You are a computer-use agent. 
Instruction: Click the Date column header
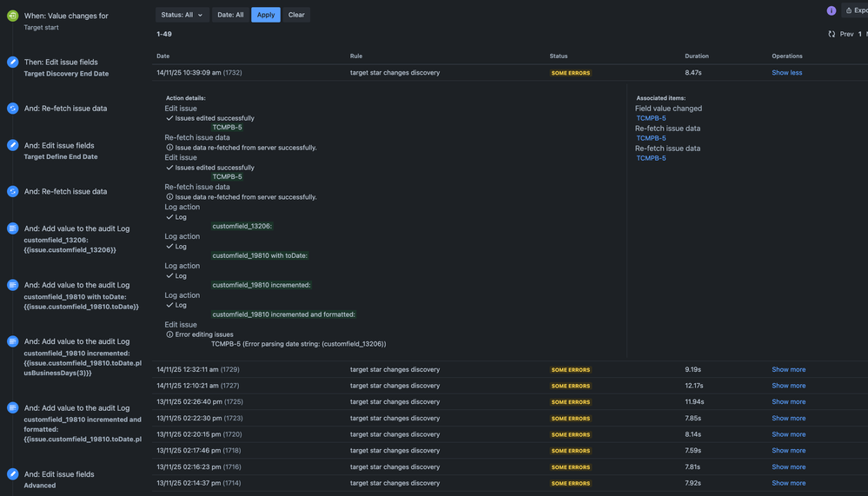tap(162, 56)
